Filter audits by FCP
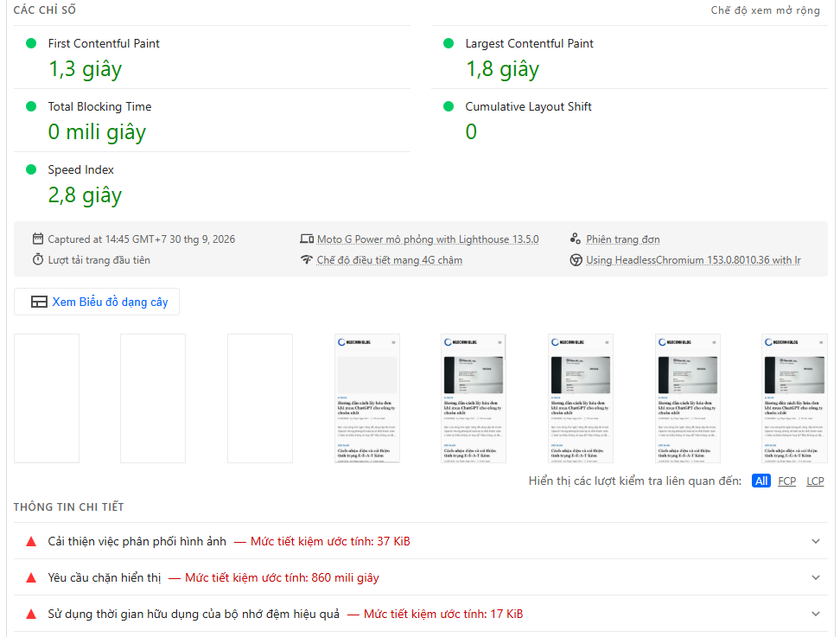840x637 pixels. point(786,481)
